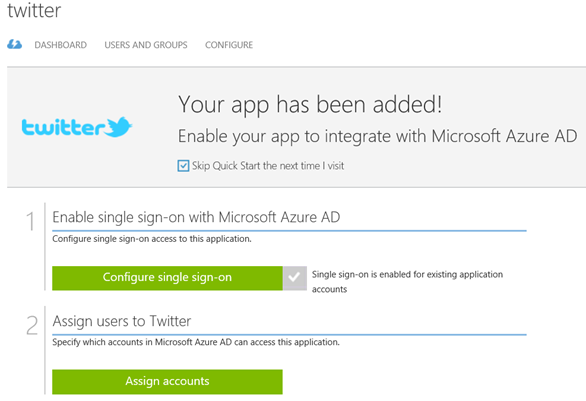The width and height of the screenshot is (586, 401).
Task: Click the 'Enable single sign-on with Microsoft Azure AD' heading
Action: [196, 217]
